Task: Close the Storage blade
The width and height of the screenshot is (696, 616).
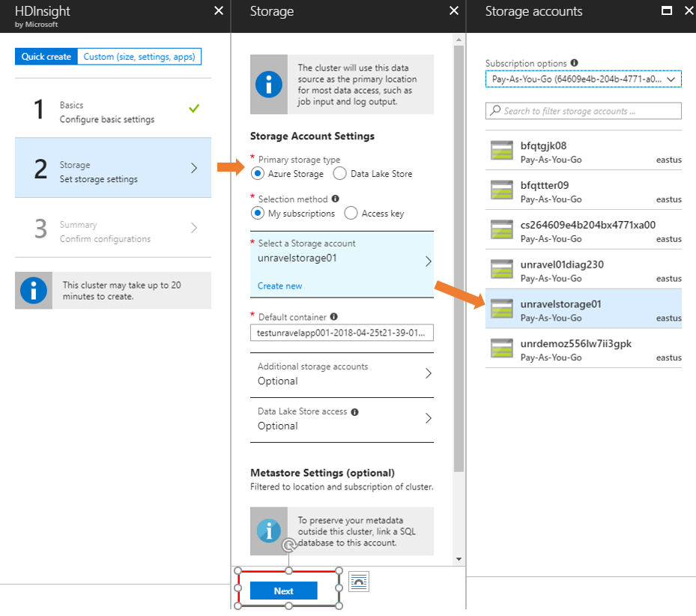Action: (x=454, y=10)
